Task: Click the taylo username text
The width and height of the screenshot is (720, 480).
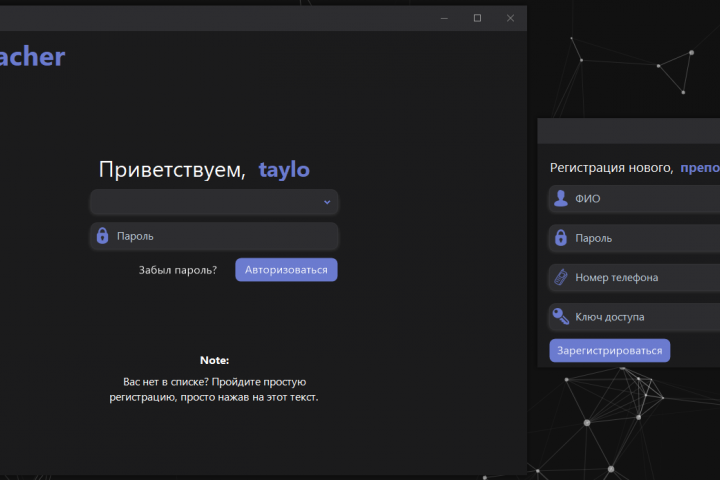Action: [x=284, y=170]
